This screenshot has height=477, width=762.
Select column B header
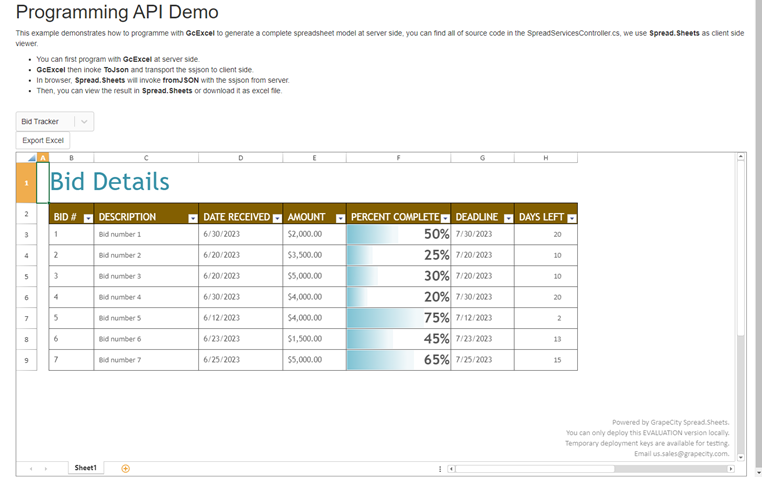(x=71, y=158)
